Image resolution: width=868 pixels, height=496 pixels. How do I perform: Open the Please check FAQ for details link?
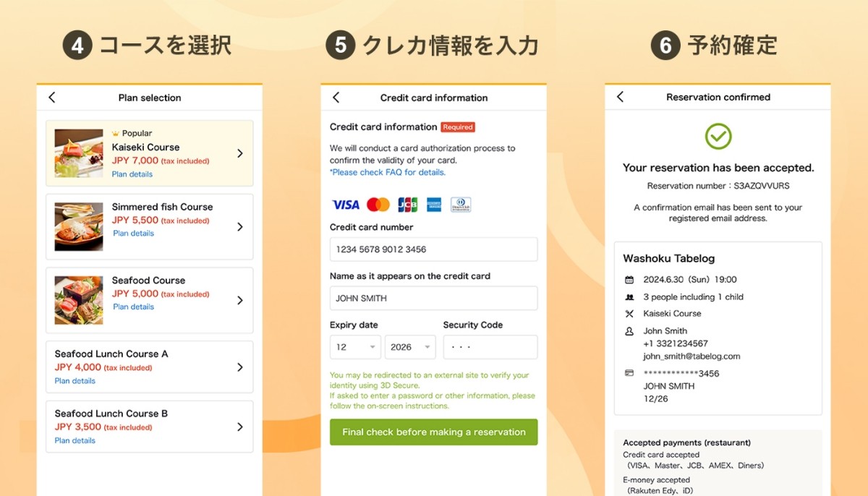388,172
